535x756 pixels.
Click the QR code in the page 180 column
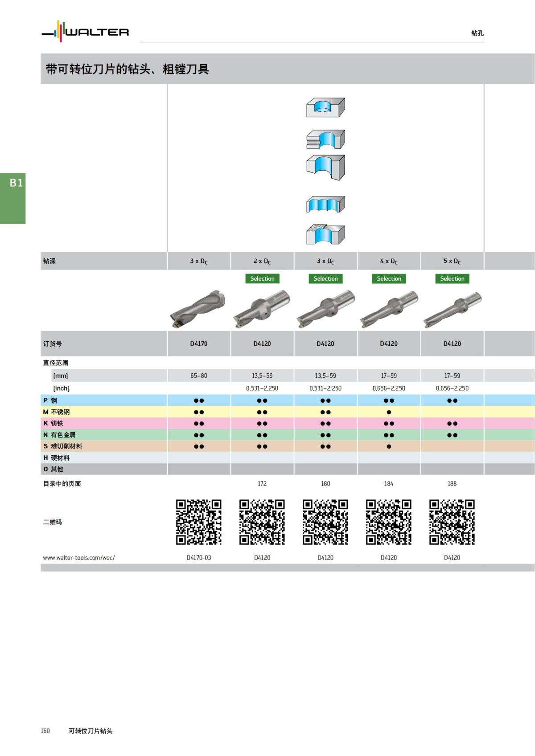click(x=325, y=522)
